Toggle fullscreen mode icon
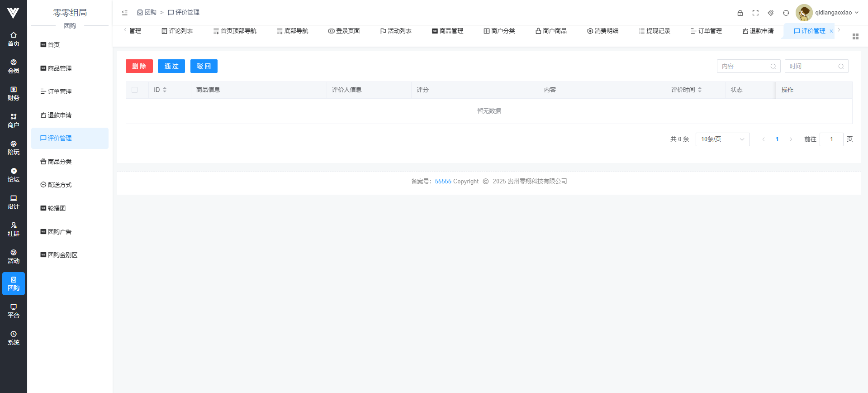This screenshot has height=393, width=868. [755, 13]
